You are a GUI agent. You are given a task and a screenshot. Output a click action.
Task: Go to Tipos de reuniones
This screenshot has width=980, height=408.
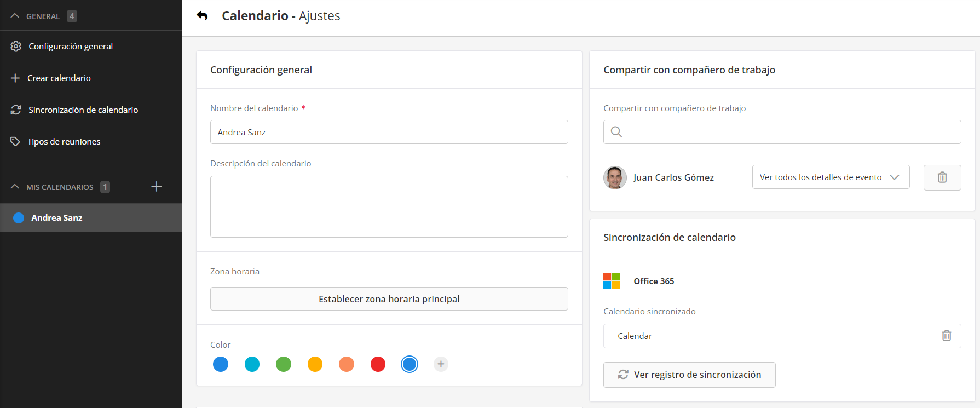tap(64, 142)
